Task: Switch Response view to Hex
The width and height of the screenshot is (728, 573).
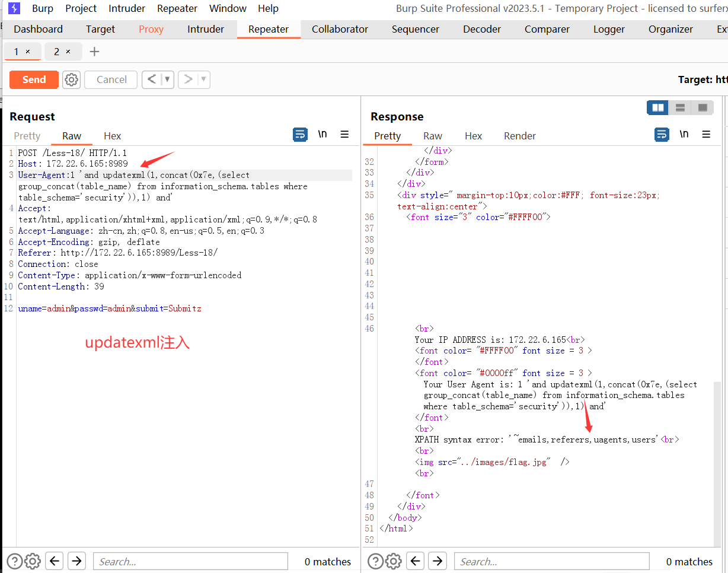Action: click(473, 136)
